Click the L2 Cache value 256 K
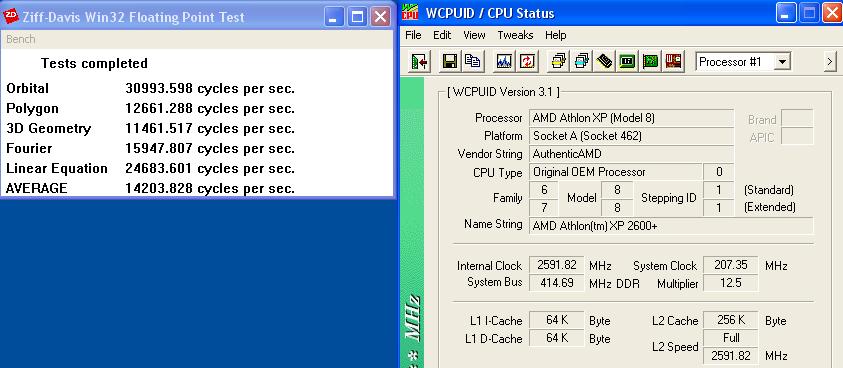 [731, 320]
